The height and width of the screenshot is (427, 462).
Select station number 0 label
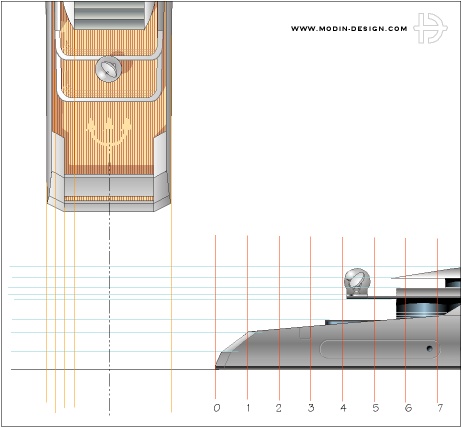tap(217, 408)
